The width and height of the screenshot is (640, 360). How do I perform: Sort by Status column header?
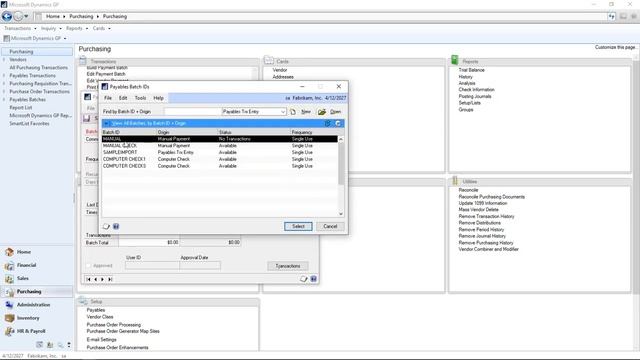point(254,132)
